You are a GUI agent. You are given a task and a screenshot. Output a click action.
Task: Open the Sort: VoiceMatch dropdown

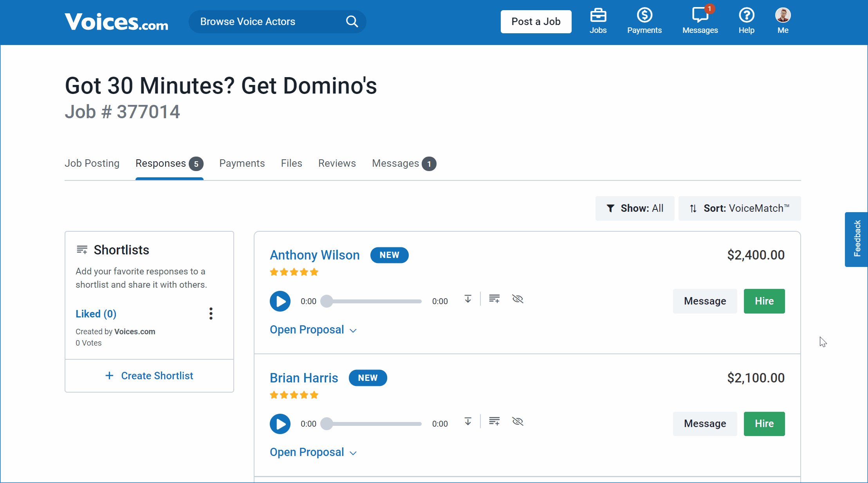[739, 208]
